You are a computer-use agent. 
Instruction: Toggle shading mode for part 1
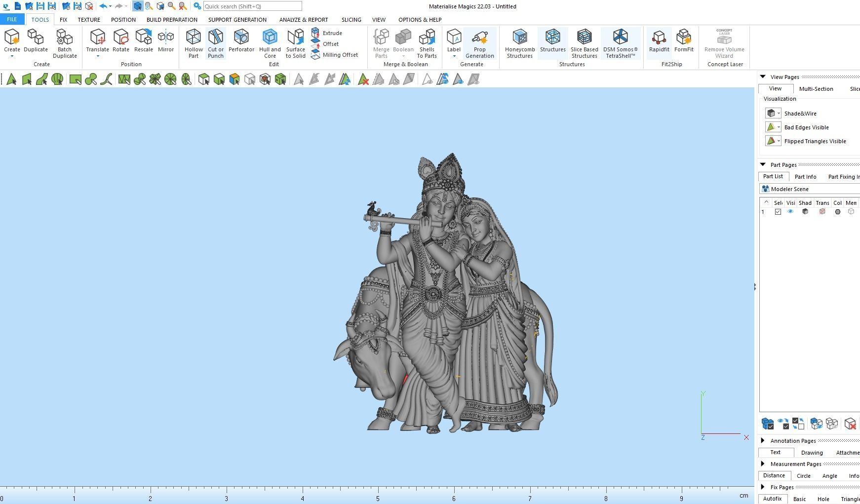[x=805, y=212]
